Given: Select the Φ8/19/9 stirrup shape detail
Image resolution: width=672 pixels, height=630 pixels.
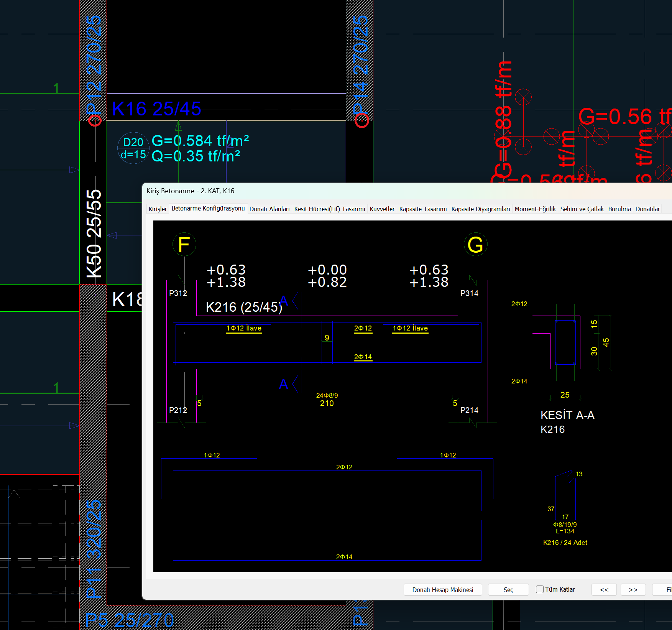Looking at the screenshot, I should pyautogui.click(x=565, y=498).
